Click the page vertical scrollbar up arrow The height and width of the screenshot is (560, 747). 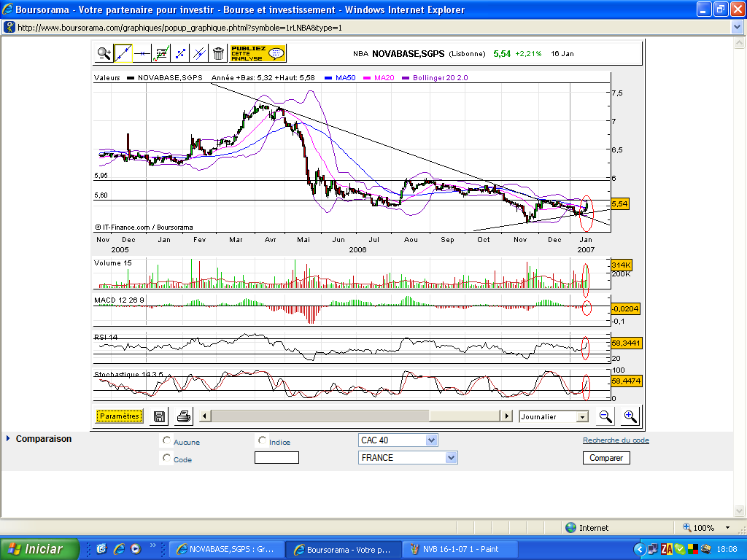point(739,43)
